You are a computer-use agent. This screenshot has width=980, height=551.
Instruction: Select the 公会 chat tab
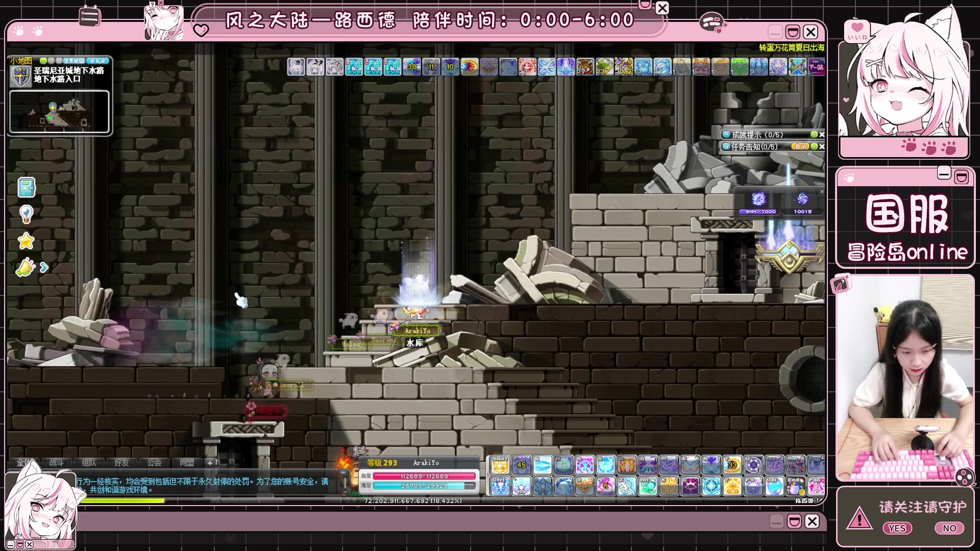pyautogui.click(x=154, y=463)
